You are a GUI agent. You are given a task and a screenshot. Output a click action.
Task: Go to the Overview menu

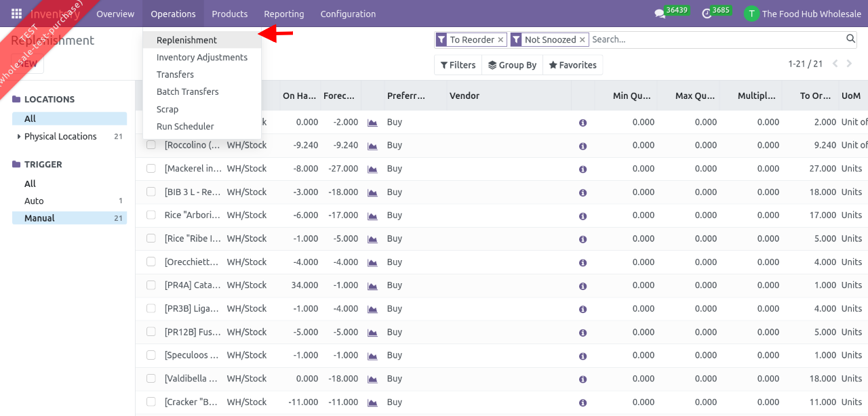115,14
